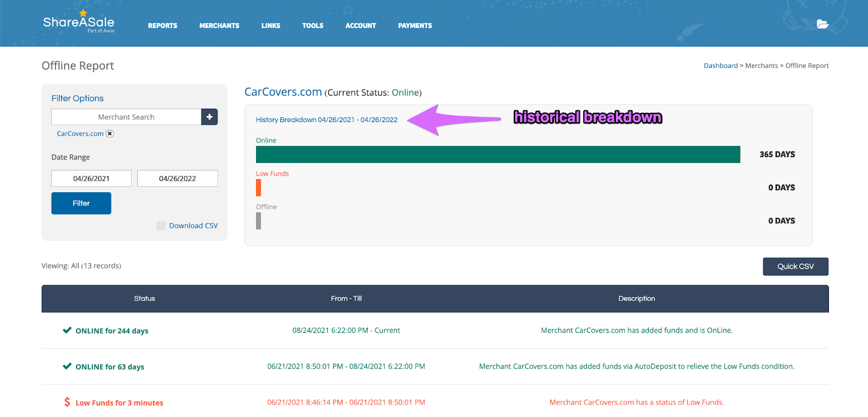The width and height of the screenshot is (868, 417).
Task: Click the AutoDeposit description text
Action: [x=637, y=367]
